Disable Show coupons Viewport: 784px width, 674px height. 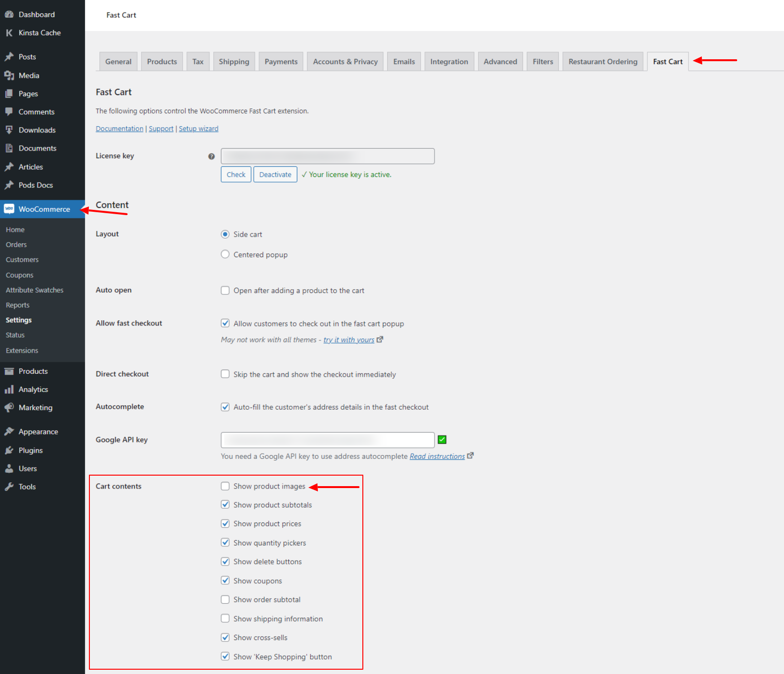tap(225, 580)
